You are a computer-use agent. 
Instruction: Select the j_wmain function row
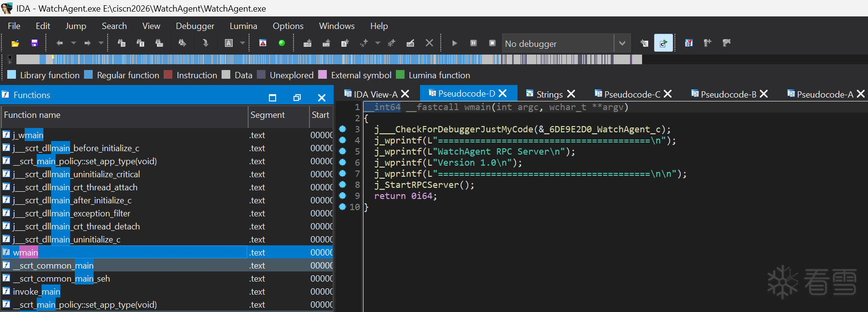point(167,135)
